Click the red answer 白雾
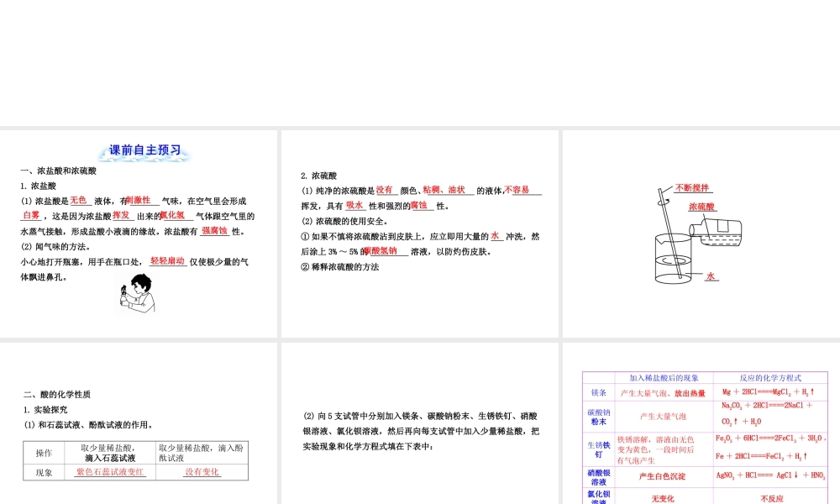Viewport: 840px width, 504px height. 31,215
